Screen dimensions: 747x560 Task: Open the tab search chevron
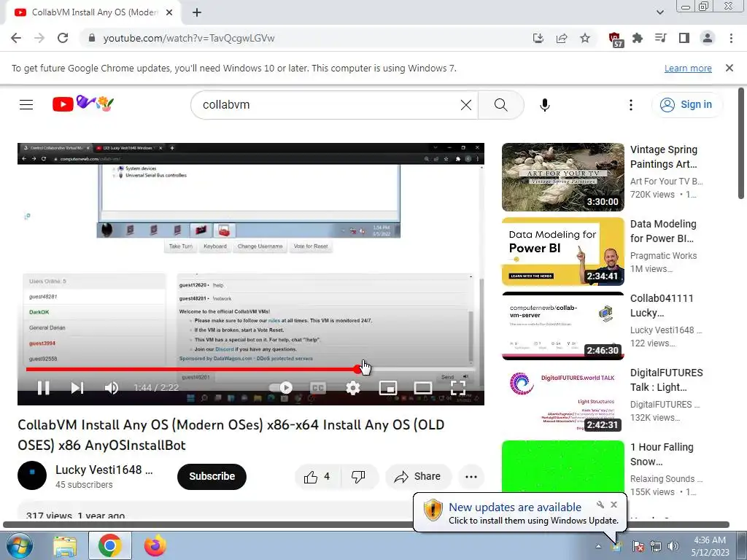(659, 12)
